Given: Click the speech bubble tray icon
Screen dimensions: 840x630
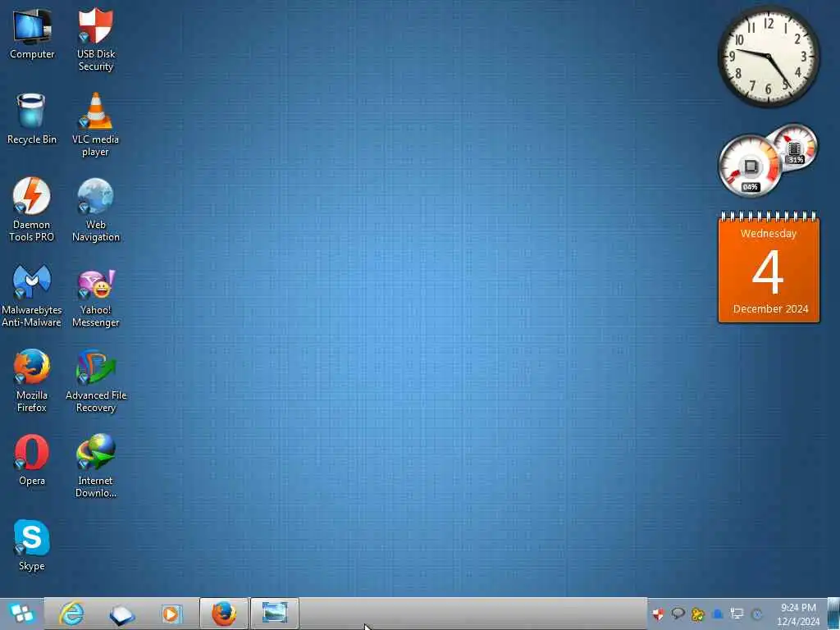Looking at the screenshot, I should pos(678,614).
